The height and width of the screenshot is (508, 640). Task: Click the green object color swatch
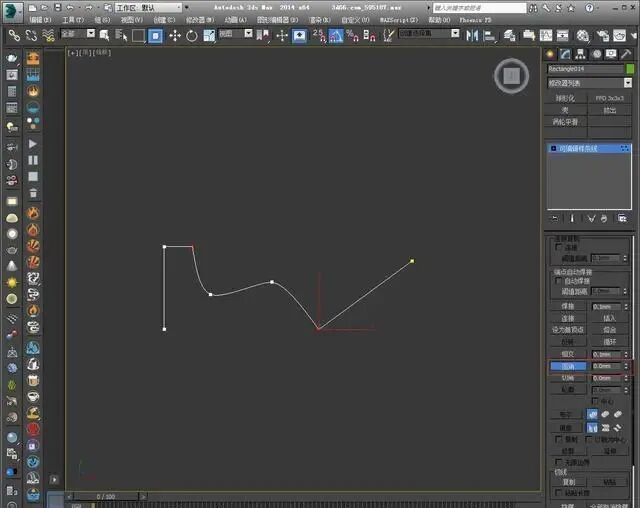click(x=630, y=69)
